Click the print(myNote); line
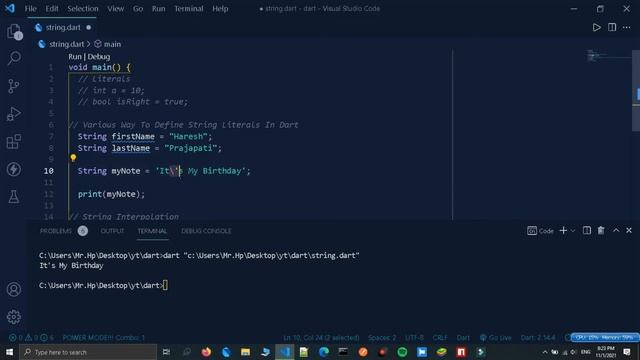 click(x=111, y=194)
